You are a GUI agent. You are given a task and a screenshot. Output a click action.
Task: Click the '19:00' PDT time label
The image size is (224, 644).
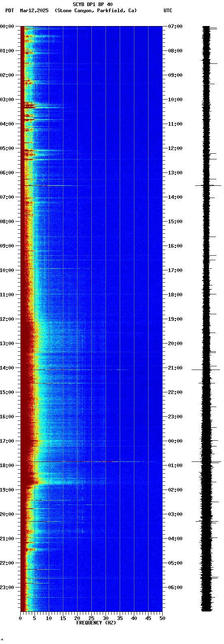(6, 490)
